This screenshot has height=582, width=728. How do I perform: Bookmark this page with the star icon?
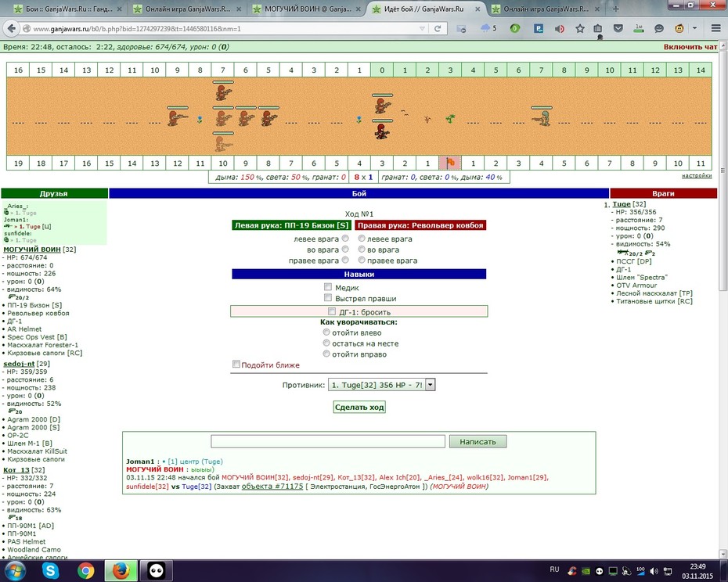[x=580, y=29]
